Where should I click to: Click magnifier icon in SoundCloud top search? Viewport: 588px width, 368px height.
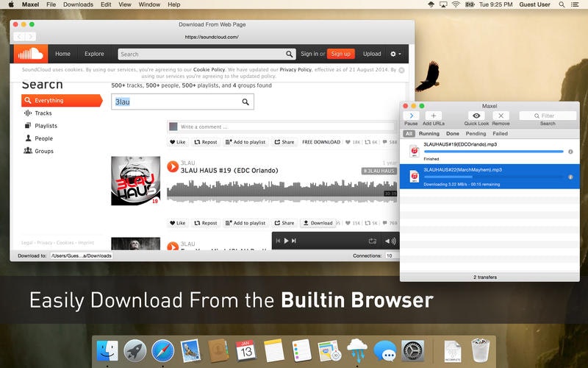coord(289,54)
